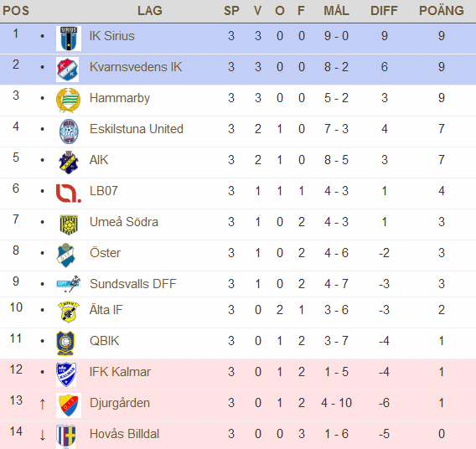
Task: Sort table by POÄNG column header
Action: pyautogui.click(x=442, y=11)
